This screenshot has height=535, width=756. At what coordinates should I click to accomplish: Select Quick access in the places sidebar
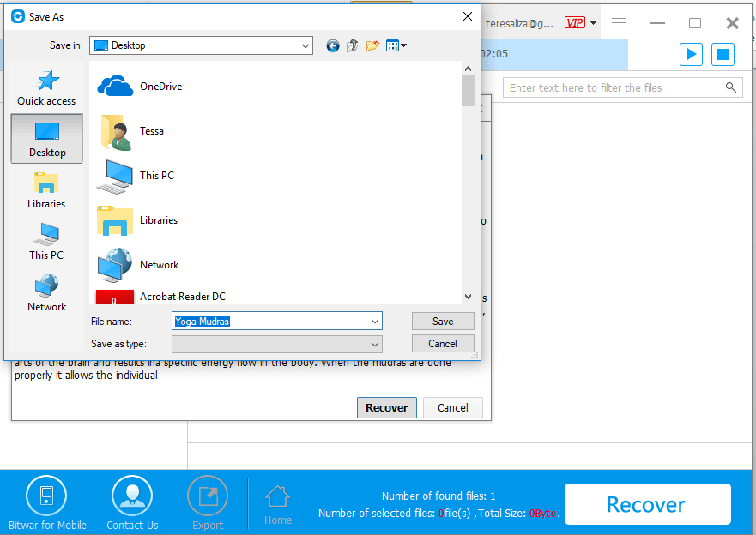[x=46, y=88]
